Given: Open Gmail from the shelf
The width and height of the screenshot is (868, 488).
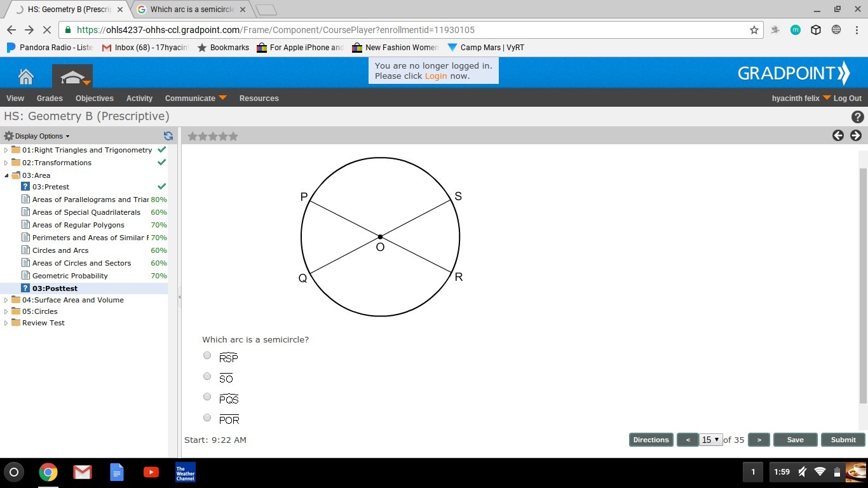Looking at the screenshot, I should pyautogui.click(x=83, y=472).
